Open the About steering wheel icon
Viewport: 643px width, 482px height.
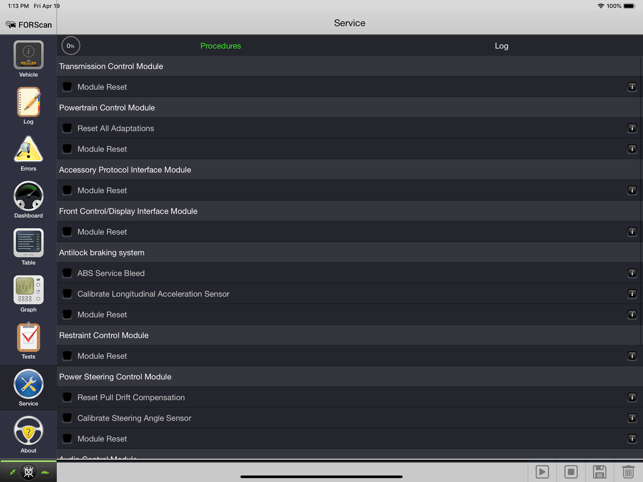point(28,434)
